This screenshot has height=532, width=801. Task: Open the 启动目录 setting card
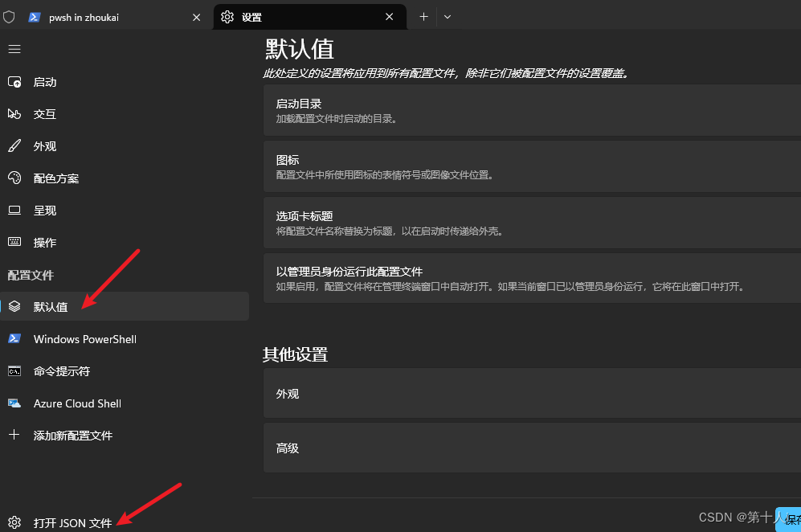coord(530,110)
